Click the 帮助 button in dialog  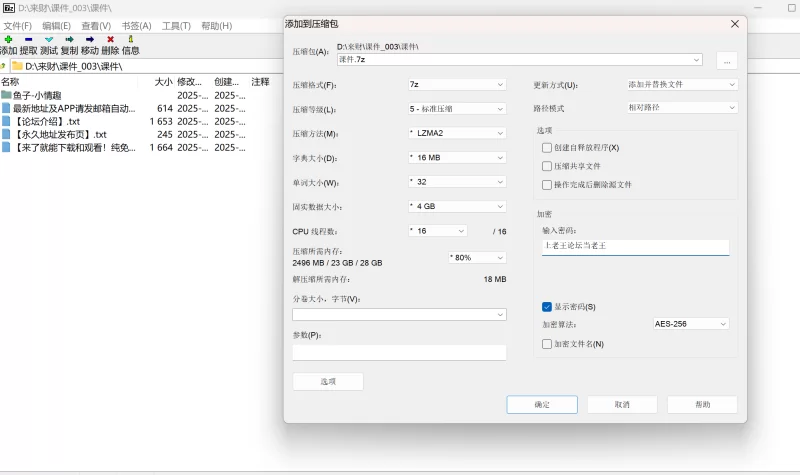703,405
